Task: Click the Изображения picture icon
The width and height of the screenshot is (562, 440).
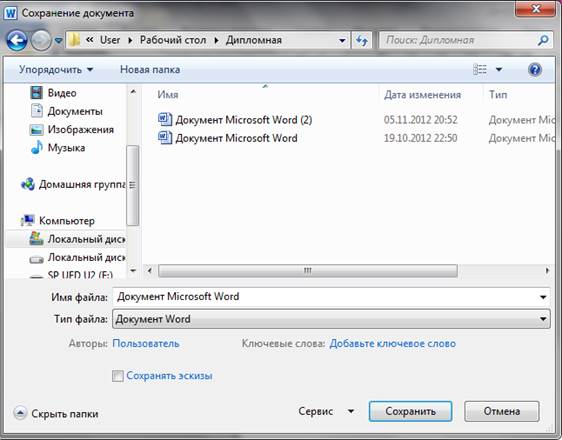Action: (x=36, y=130)
